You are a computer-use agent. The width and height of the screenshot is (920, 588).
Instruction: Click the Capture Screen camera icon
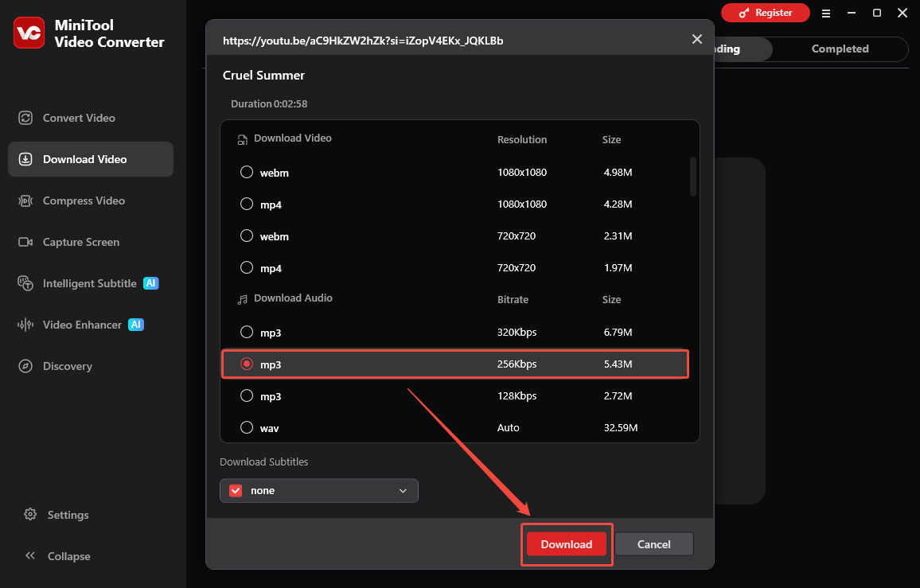[25, 242]
